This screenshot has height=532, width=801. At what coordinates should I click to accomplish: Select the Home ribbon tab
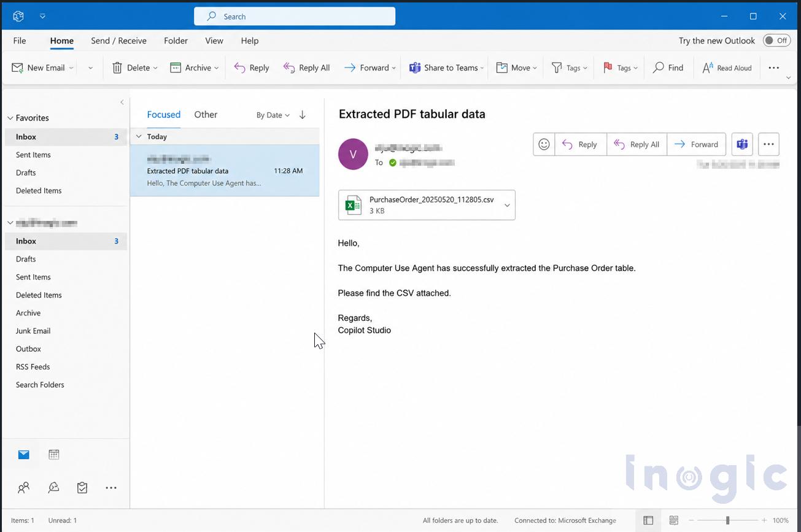coord(62,40)
